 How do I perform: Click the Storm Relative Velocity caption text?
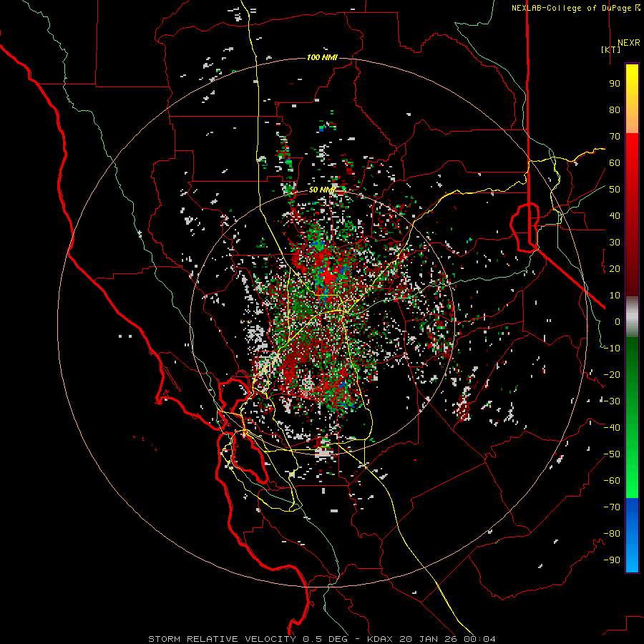pyautogui.click(x=321, y=639)
